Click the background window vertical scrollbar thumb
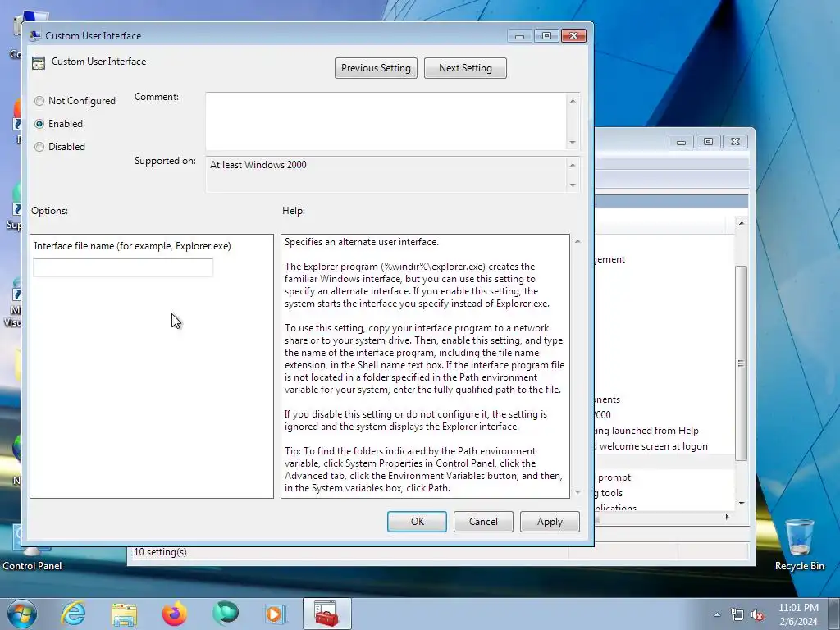Viewport: 840px width, 630px height. pyautogui.click(x=741, y=363)
